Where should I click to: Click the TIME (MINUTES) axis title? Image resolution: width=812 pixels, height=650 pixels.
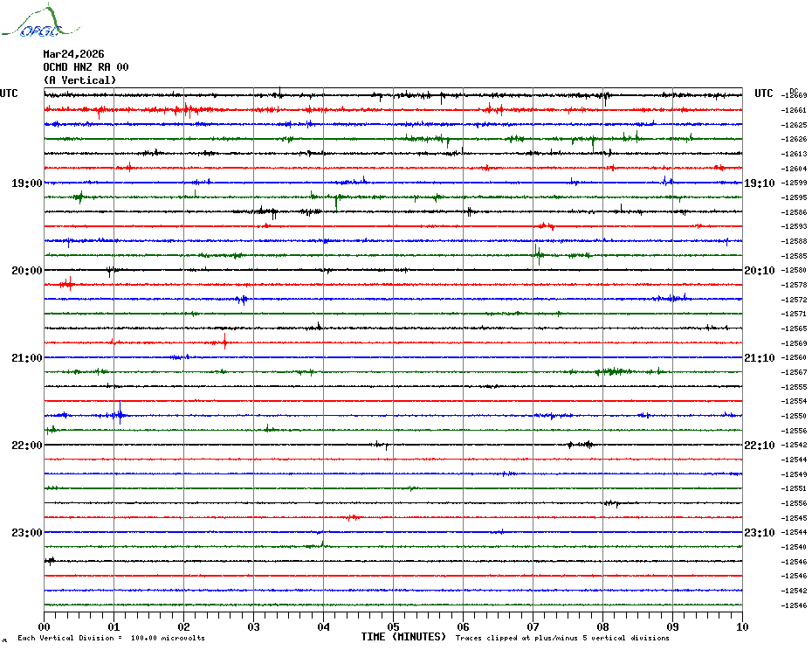403,637
